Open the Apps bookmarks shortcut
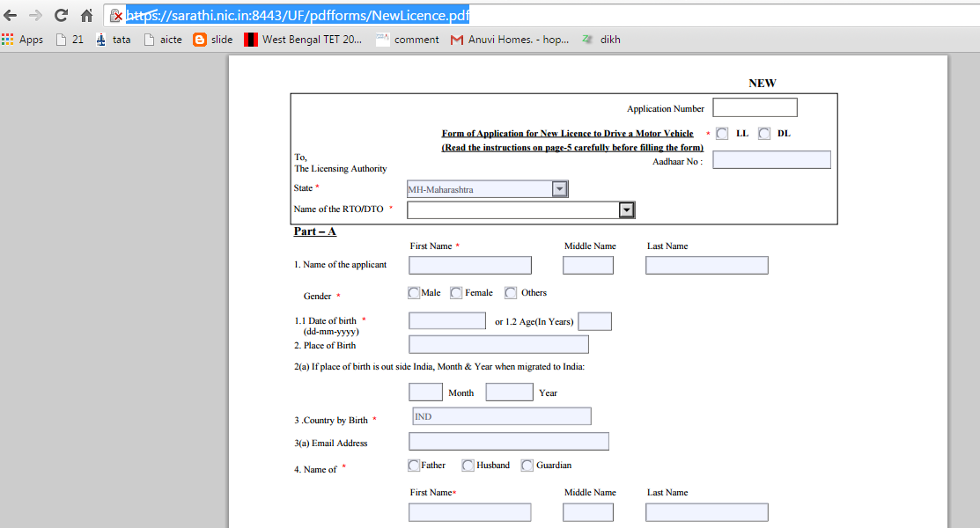Screen dimensions: 980x528 (23, 40)
